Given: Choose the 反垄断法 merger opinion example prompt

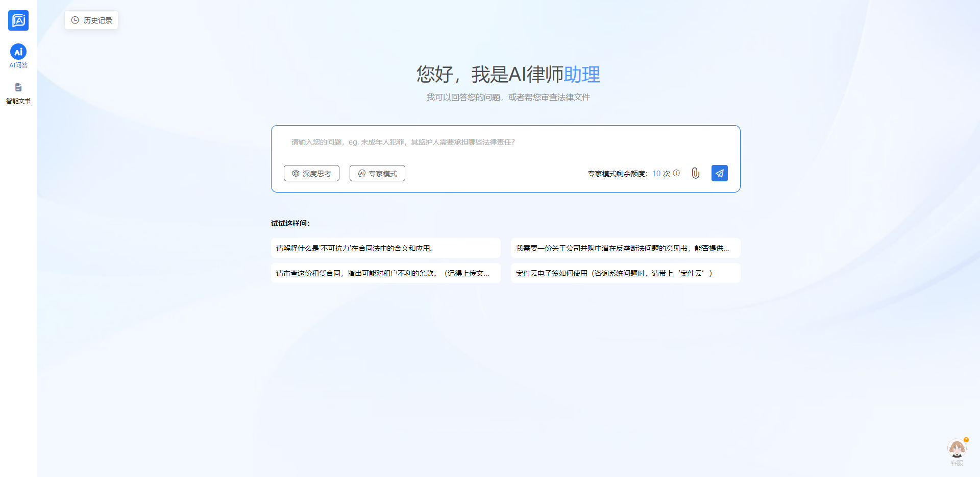Looking at the screenshot, I should [625, 248].
